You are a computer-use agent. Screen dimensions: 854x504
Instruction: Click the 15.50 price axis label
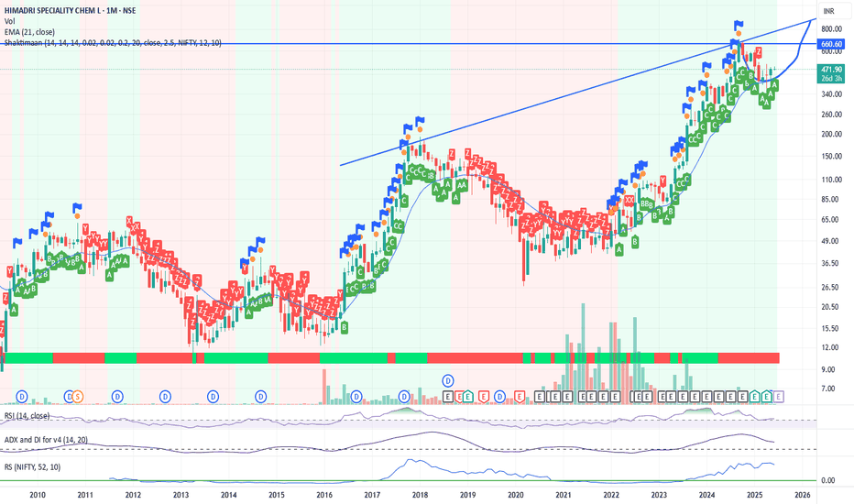coord(830,329)
